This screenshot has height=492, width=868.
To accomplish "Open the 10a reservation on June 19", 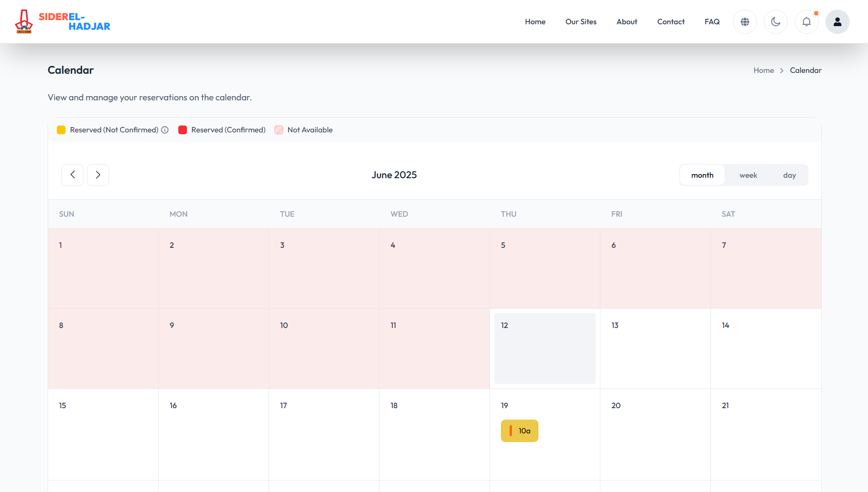I will point(519,431).
